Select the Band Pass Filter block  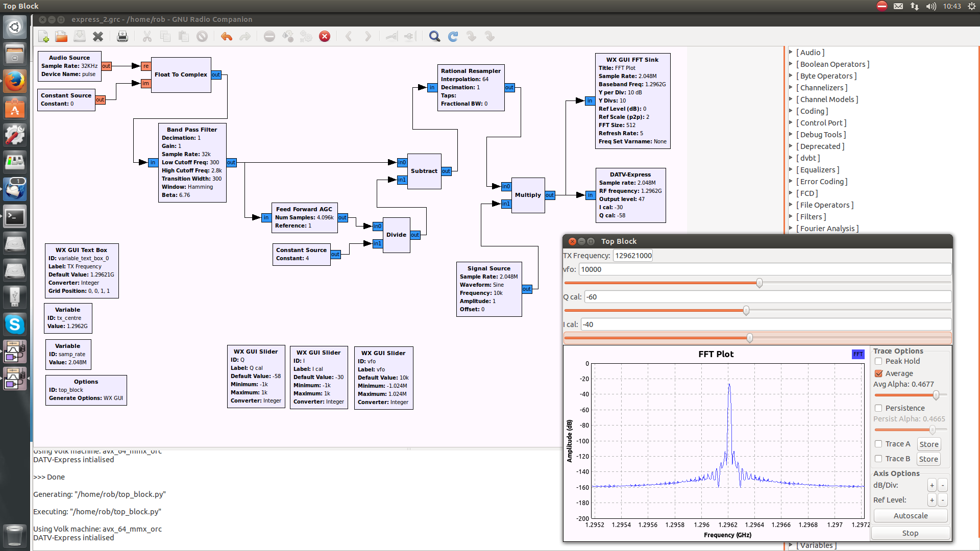click(192, 163)
